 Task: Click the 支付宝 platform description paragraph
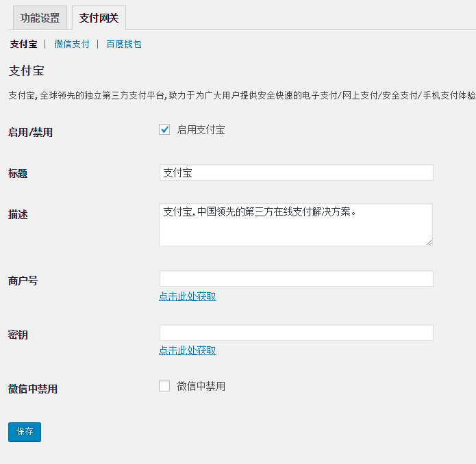[x=242, y=96]
